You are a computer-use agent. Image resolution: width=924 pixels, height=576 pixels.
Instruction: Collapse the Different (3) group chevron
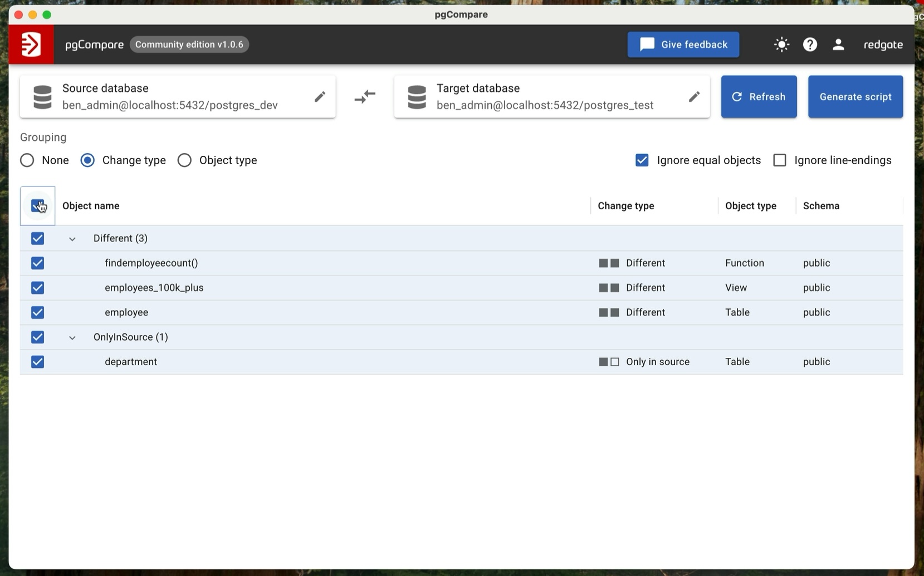tap(72, 239)
